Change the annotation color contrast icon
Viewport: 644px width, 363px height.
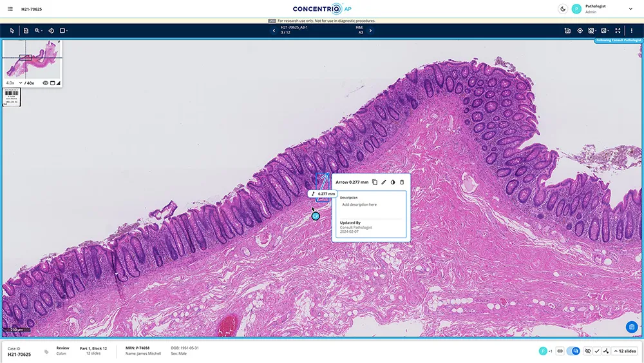pyautogui.click(x=393, y=182)
